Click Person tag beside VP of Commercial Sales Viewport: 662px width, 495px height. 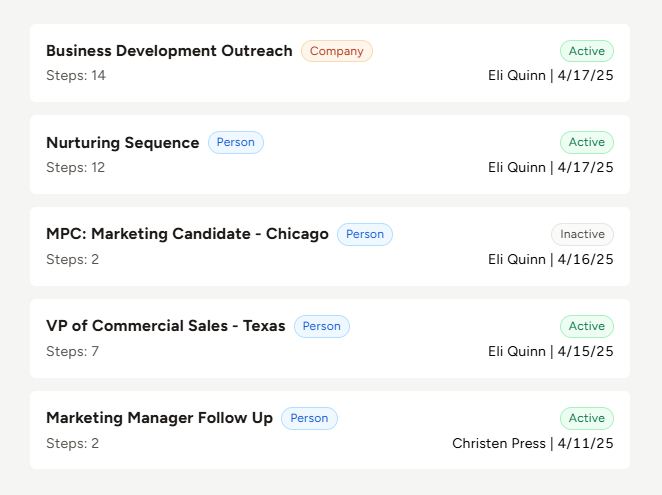(x=322, y=326)
